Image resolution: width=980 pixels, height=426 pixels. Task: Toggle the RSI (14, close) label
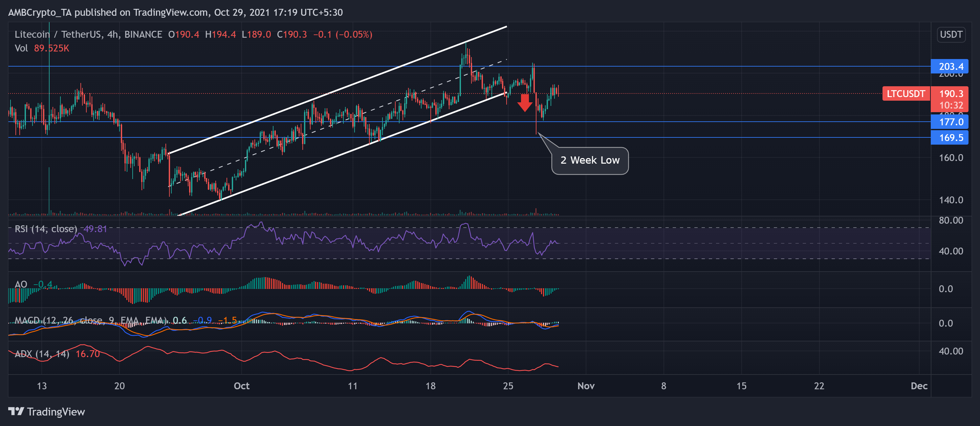click(46, 229)
